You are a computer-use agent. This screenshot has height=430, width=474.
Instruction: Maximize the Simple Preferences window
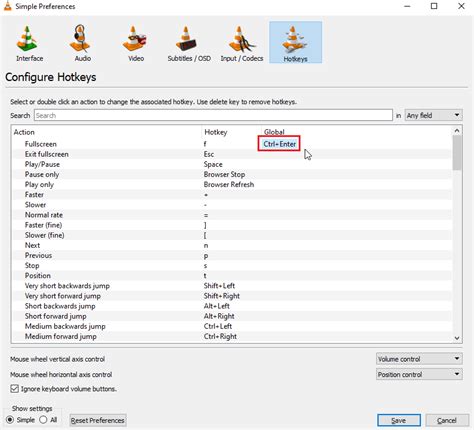434,6
